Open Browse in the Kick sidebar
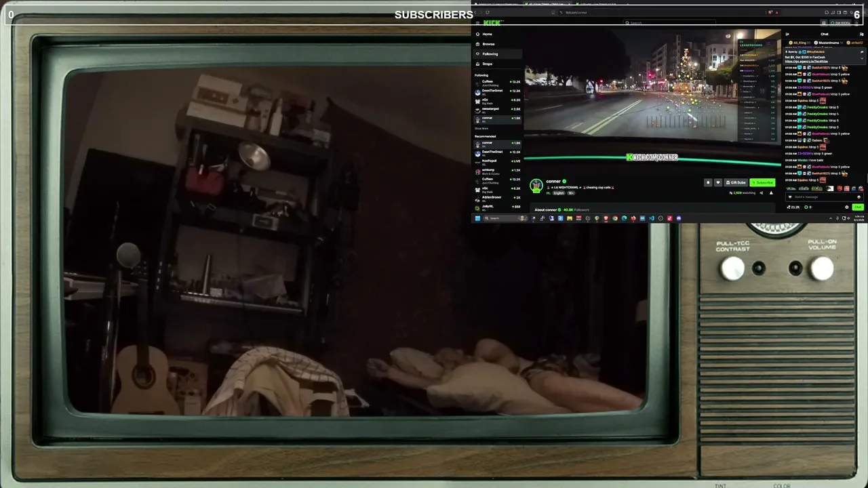Screen dimensions: 868x488 (x=497, y=44)
